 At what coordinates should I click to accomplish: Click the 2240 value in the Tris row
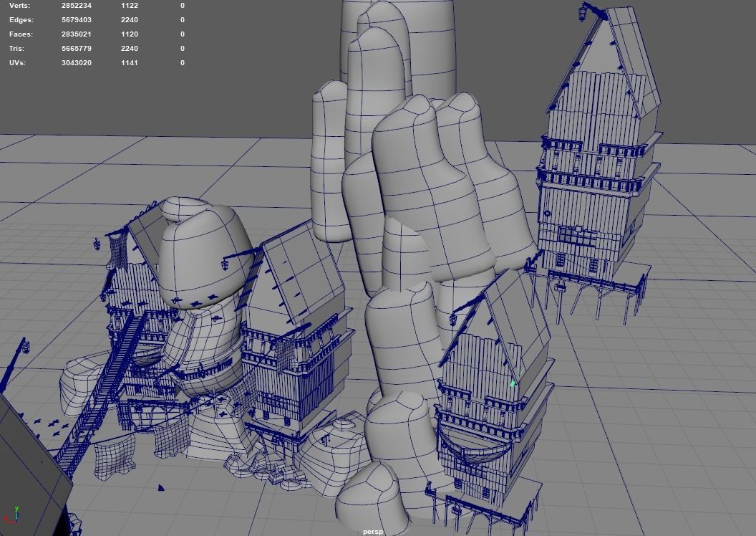[129, 48]
